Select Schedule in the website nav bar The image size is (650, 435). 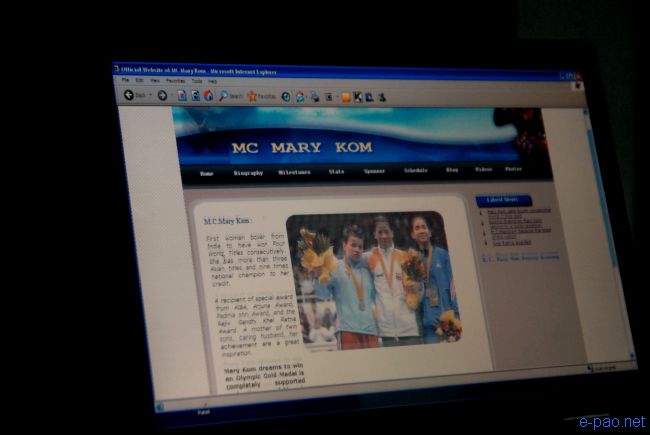[415, 171]
